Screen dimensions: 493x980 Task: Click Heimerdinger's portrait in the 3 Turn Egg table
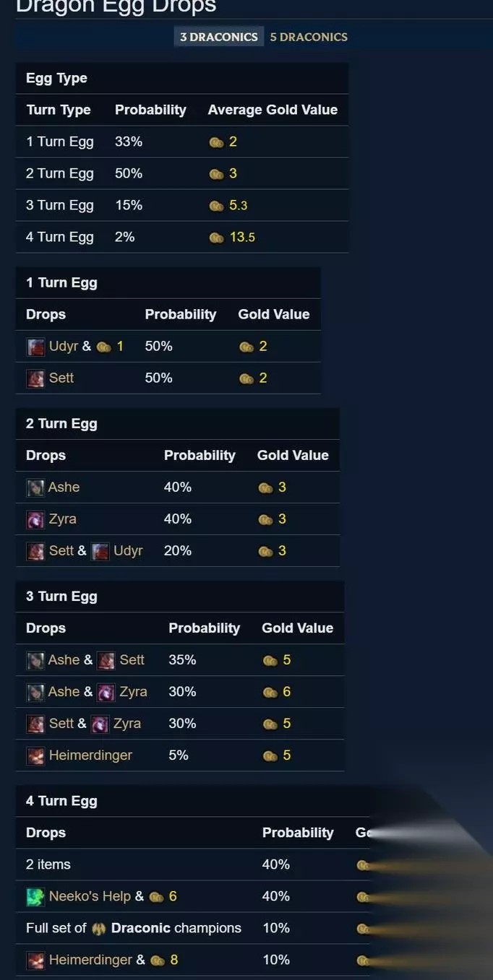click(35, 755)
